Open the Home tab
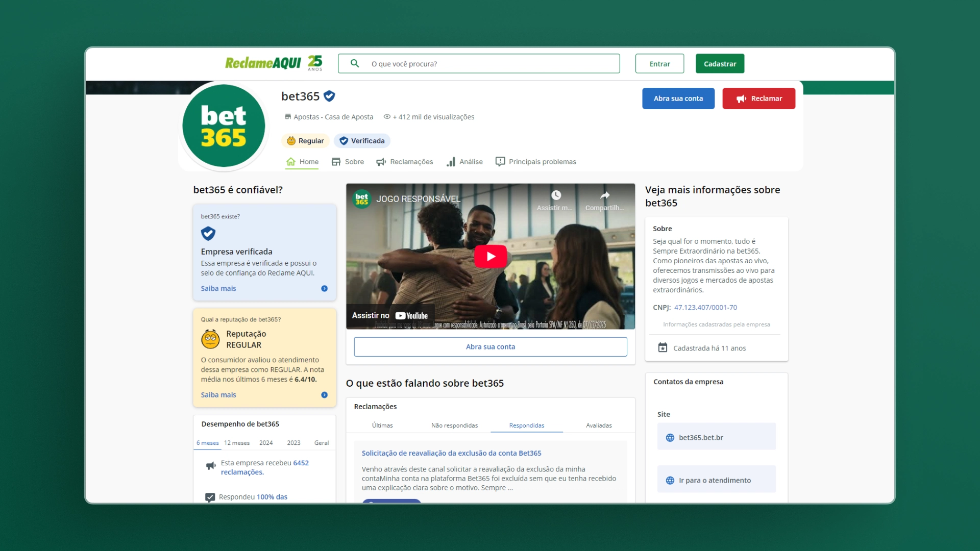The image size is (980, 551). point(302,162)
